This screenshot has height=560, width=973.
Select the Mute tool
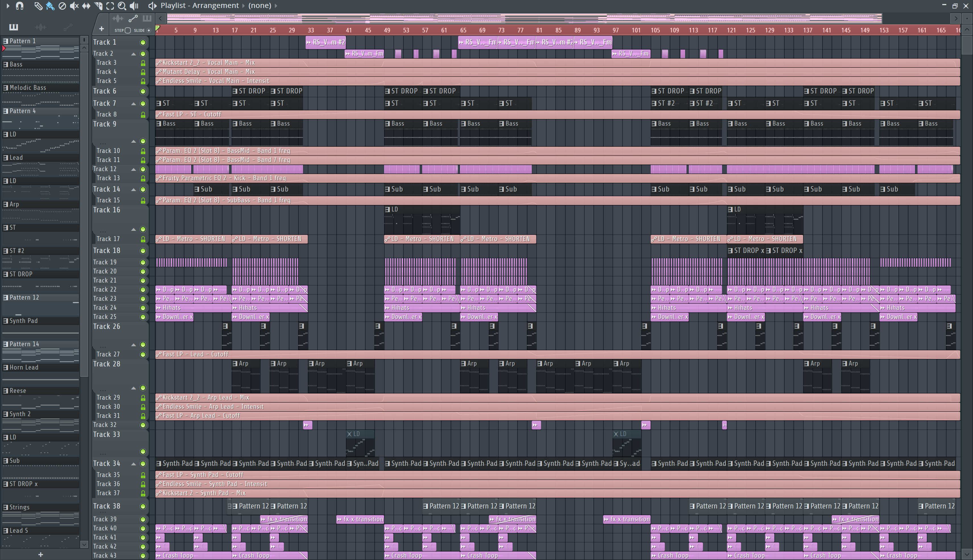tap(74, 6)
